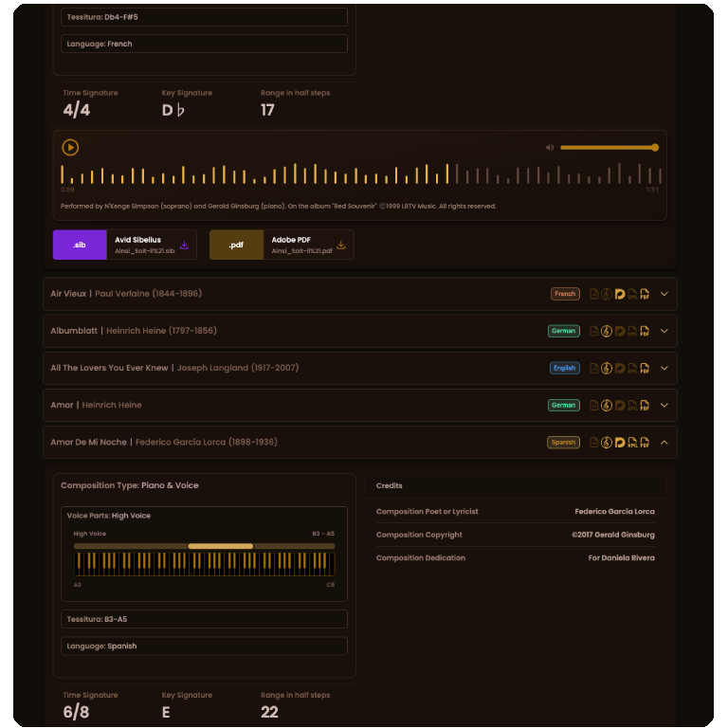Click the Dorico D icon in Amor row
The image size is (728, 728).
point(619,406)
